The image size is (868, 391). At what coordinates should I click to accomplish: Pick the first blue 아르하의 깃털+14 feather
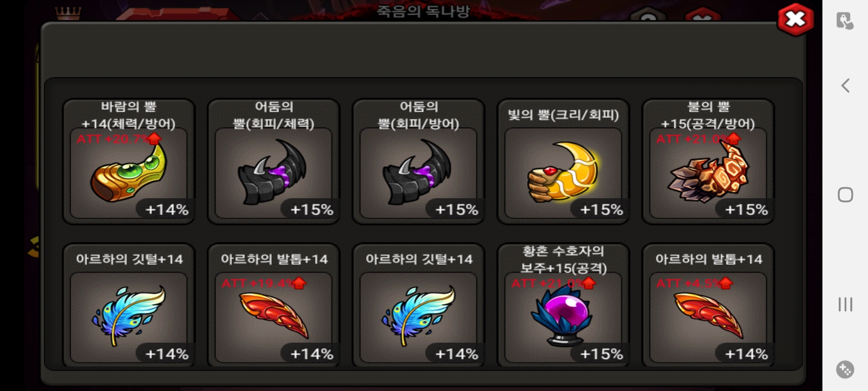coord(129,305)
